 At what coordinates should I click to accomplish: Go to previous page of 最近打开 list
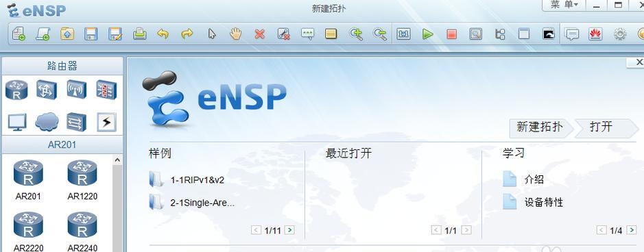pos(436,230)
